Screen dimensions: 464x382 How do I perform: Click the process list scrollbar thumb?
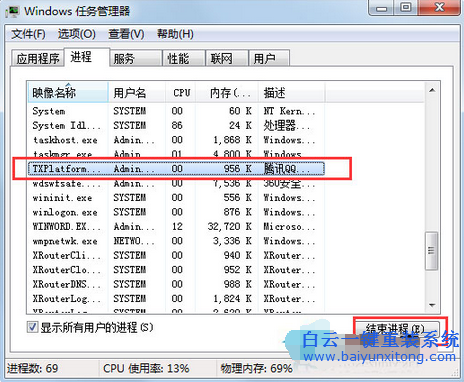pyautogui.click(x=432, y=251)
